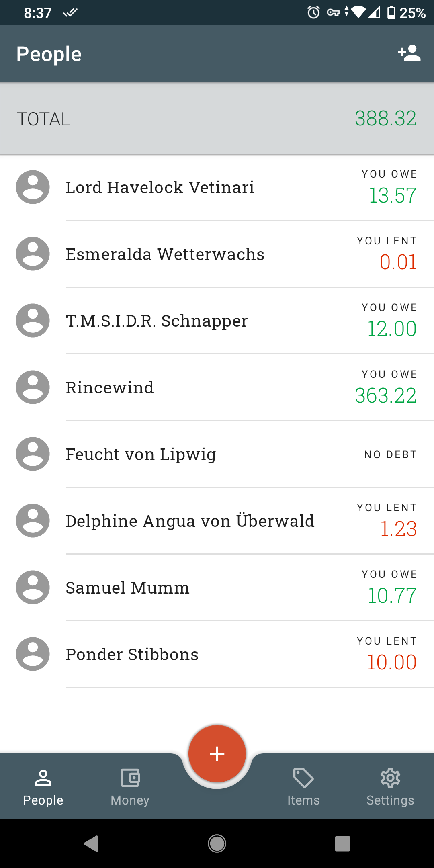
Task: Tap the total amount 388.32
Action: tap(385, 119)
